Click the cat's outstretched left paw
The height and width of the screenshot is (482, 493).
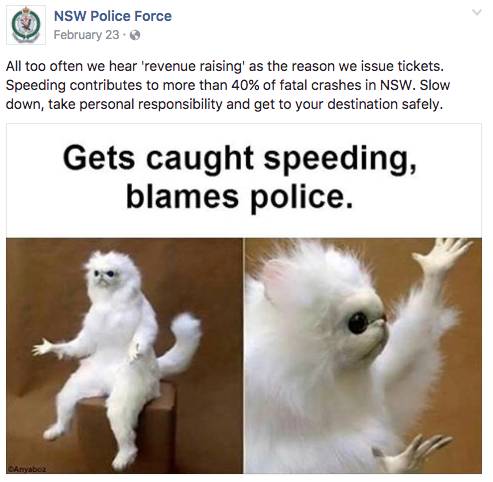pyautogui.click(x=43, y=348)
